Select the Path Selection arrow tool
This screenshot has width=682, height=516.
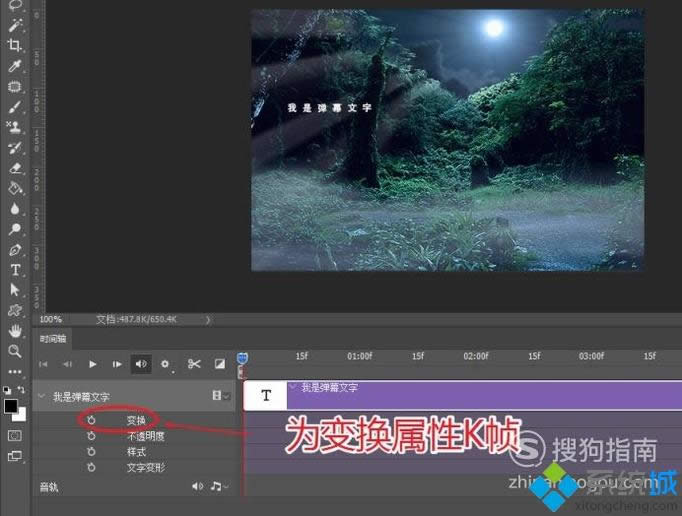15,290
